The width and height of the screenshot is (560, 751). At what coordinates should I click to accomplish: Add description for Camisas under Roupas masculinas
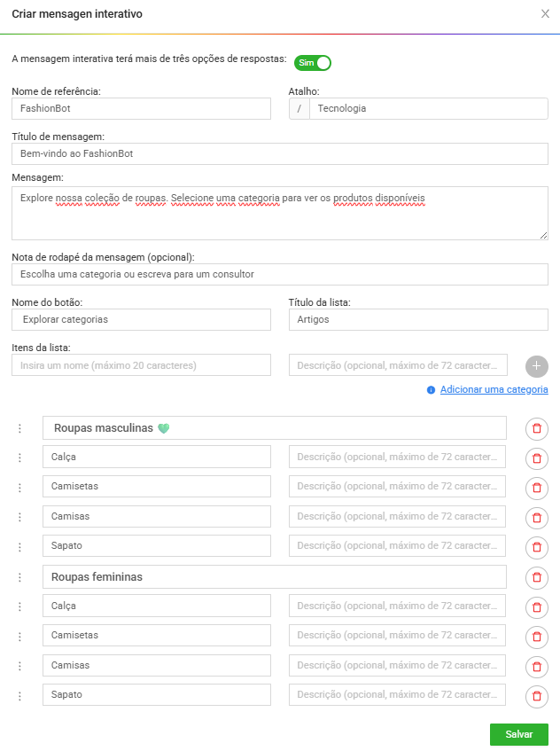pyautogui.click(x=397, y=516)
